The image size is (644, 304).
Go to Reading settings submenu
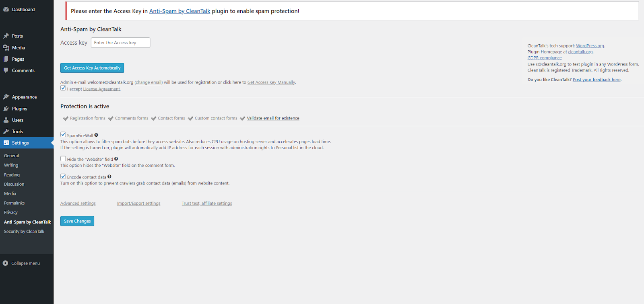click(x=12, y=175)
